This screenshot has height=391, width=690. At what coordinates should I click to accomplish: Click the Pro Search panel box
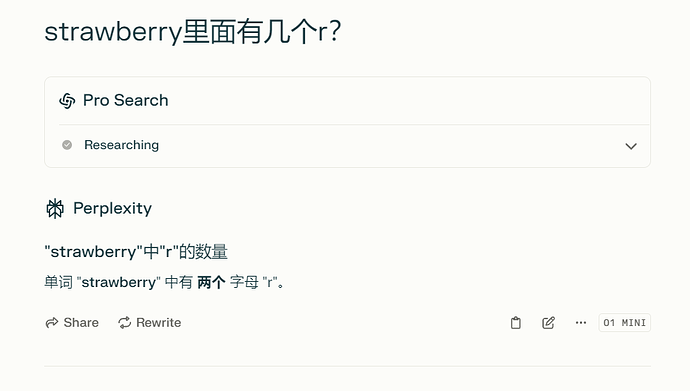click(x=347, y=122)
